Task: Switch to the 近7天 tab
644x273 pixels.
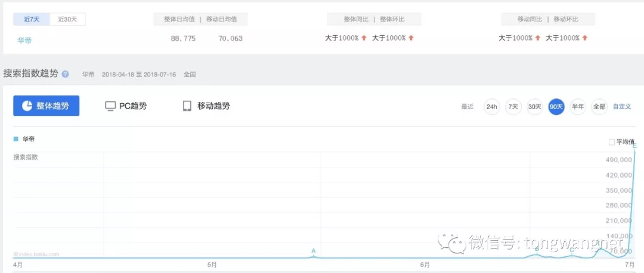Action: click(x=32, y=19)
